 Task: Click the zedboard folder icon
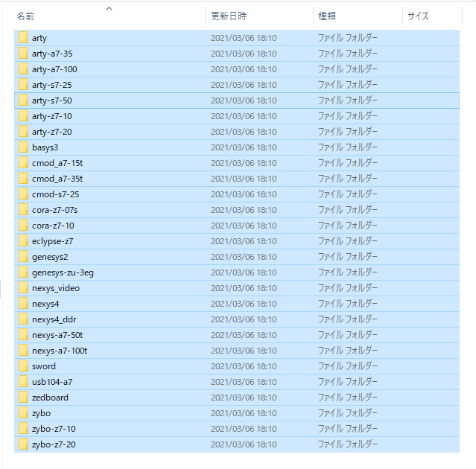point(23,398)
